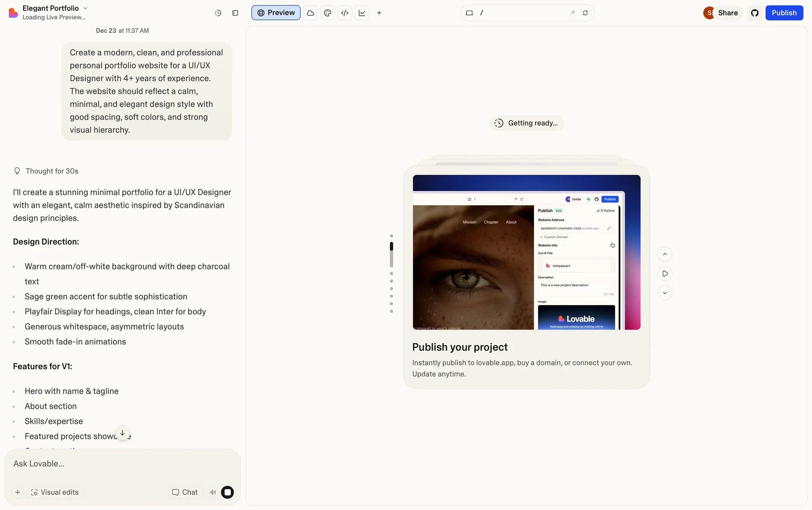Viewport: 812px width, 510px height.
Task: Toggle the chat sidebar panel icon
Action: (x=235, y=13)
